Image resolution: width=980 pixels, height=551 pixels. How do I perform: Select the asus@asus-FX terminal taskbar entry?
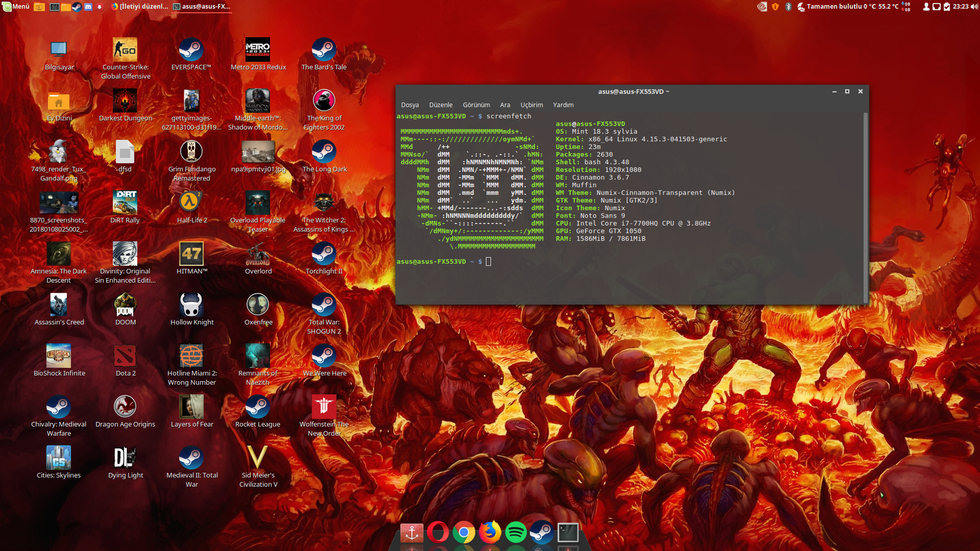202,7
